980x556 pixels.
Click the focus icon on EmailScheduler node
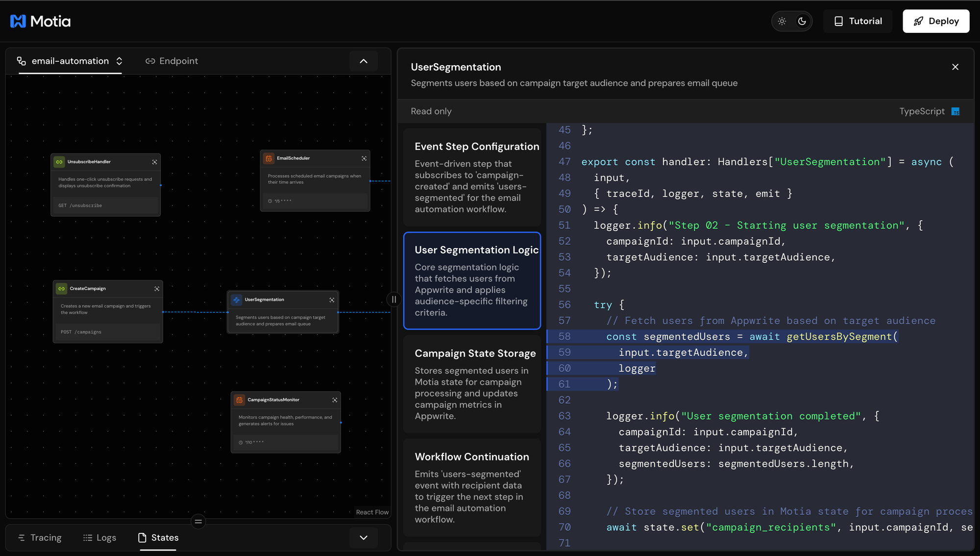pos(364,158)
